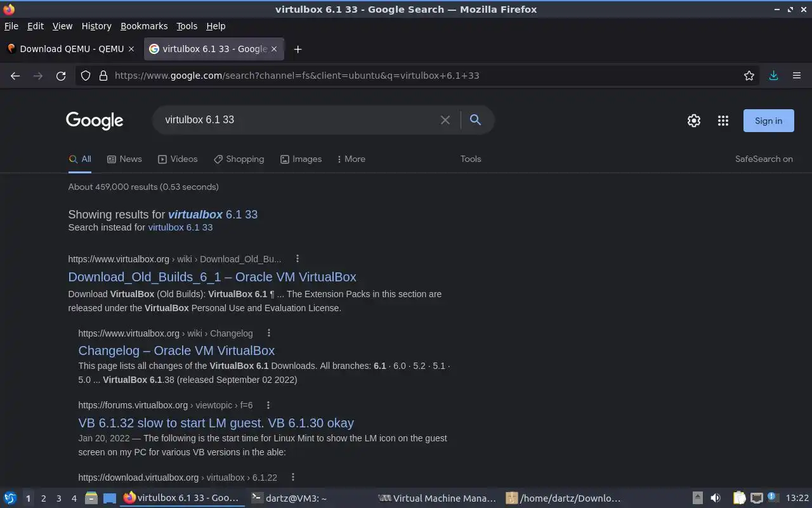Click the magnifier search submit icon
Image resolution: width=812 pixels, height=508 pixels.
point(475,119)
